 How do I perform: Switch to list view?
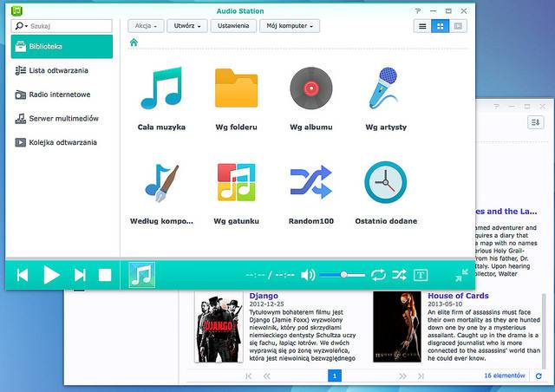(x=422, y=26)
